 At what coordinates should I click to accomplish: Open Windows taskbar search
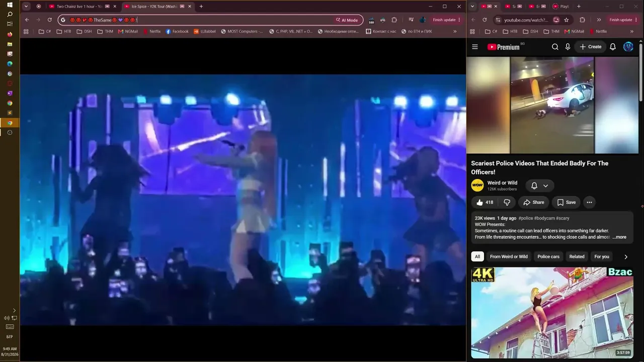coord(10,14)
